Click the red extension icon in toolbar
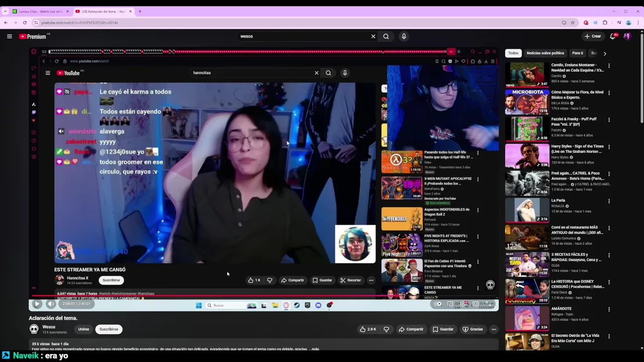 (586, 23)
